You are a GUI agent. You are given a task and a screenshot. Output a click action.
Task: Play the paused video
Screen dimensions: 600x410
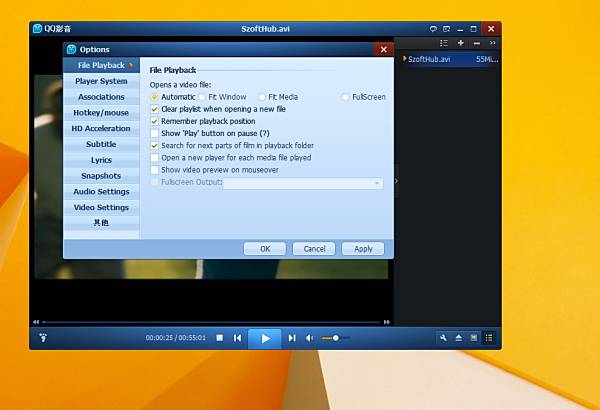point(265,338)
